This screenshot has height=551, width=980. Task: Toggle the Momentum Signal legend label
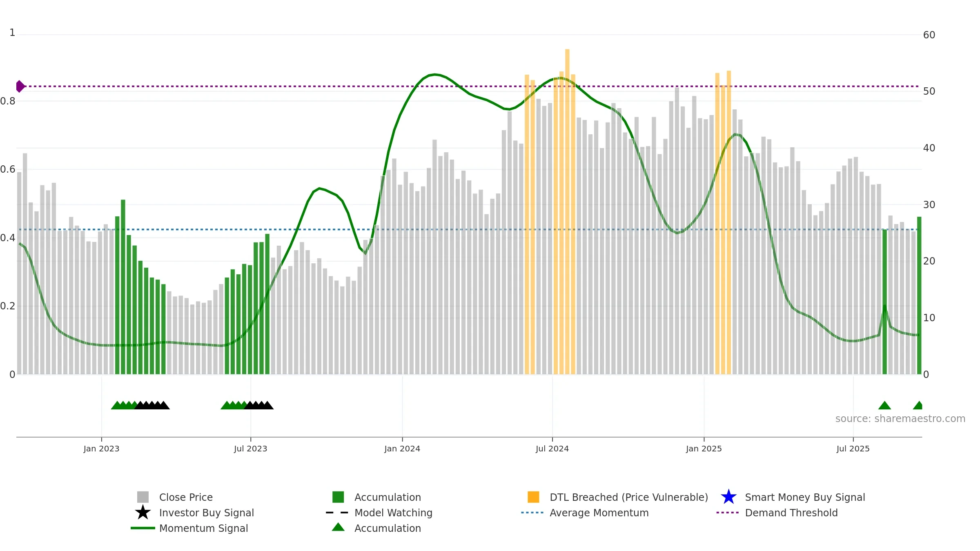(x=203, y=528)
